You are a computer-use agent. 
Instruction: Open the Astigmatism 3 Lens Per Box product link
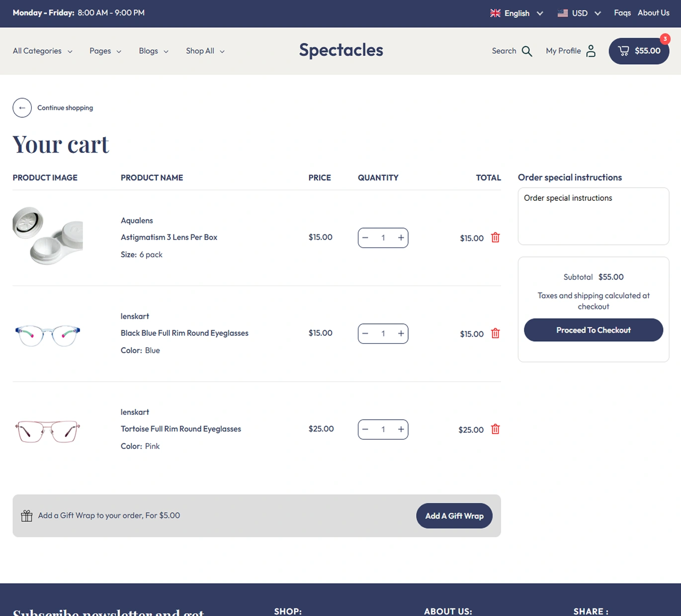[x=169, y=237]
